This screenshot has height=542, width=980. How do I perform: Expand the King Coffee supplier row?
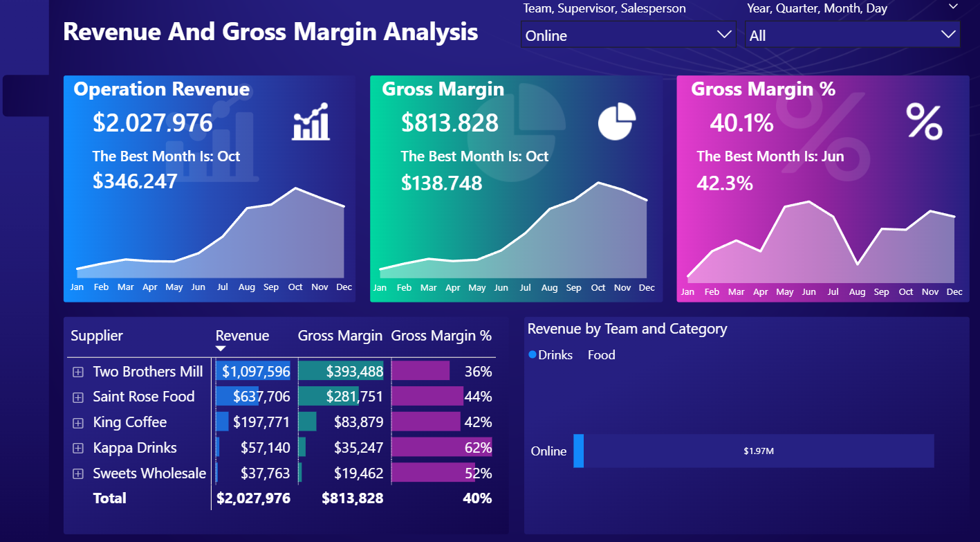tap(77, 422)
